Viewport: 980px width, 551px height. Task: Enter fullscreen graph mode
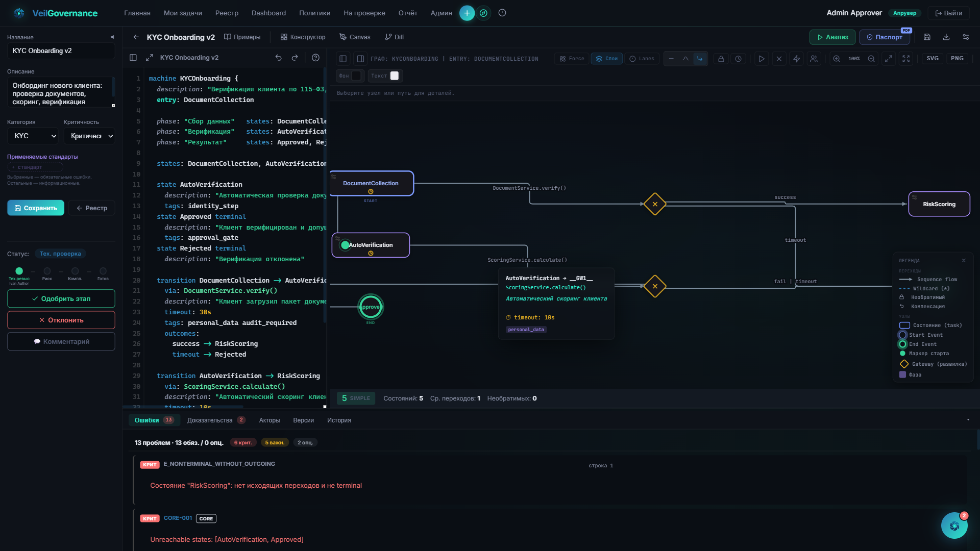click(906, 59)
